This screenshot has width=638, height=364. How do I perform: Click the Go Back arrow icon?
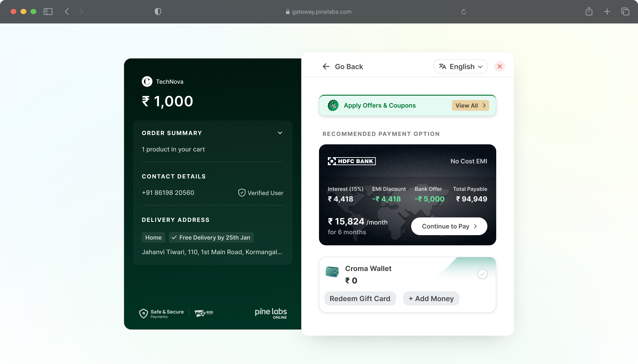(326, 66)
